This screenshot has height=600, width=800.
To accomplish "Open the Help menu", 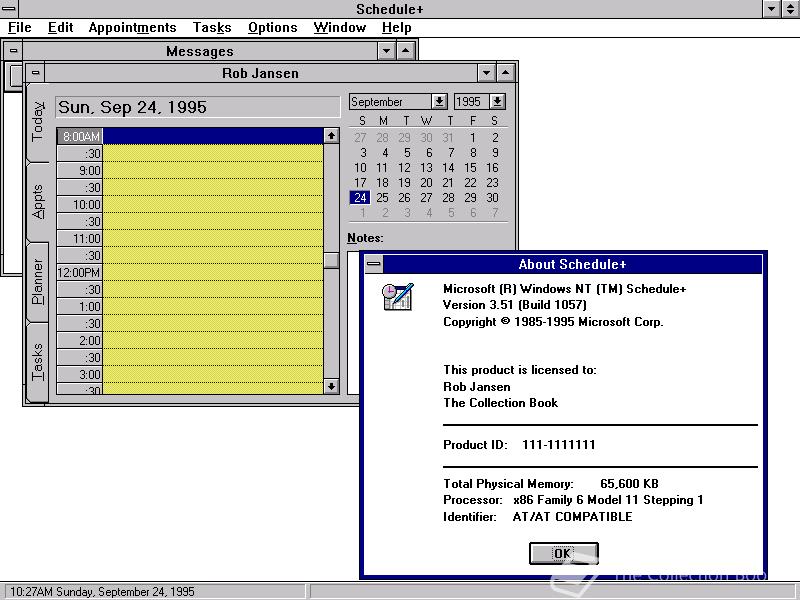I will 396,28.
